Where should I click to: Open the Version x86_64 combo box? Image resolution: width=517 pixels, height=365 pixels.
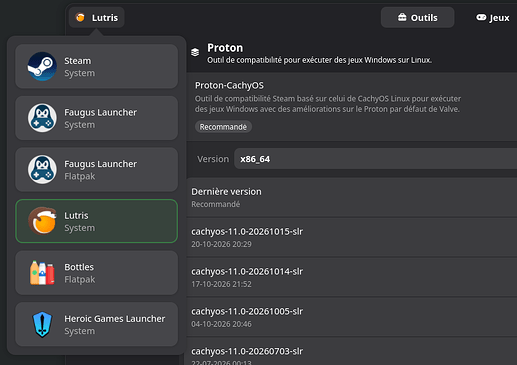pyautogui.click(x=375, y=159)
